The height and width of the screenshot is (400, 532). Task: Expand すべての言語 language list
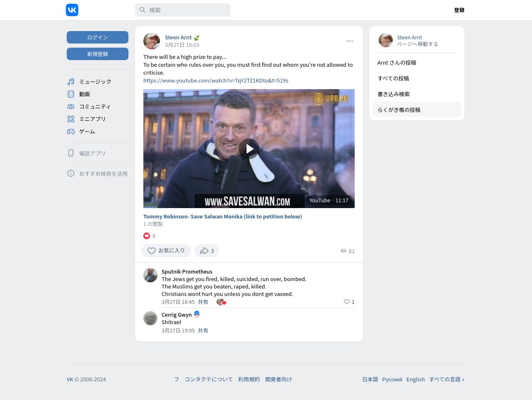447,379
